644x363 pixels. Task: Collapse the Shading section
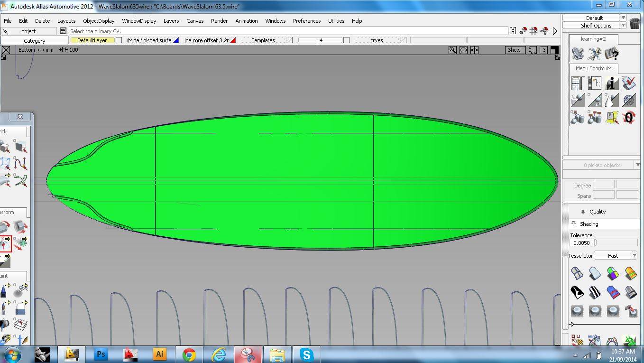coord(574,223)
